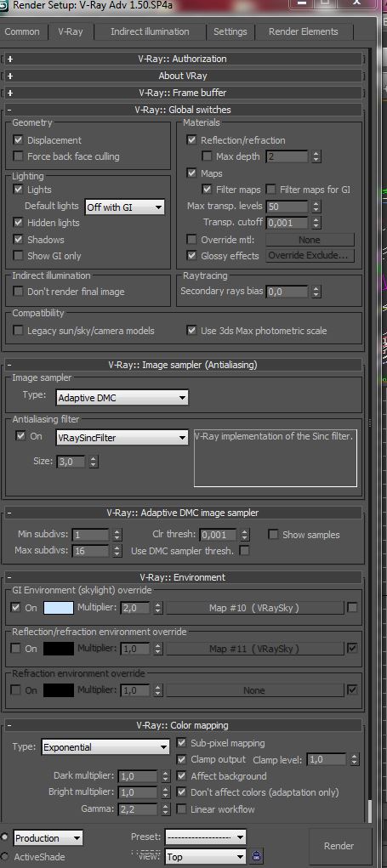Collapse the V-Ray:: Environment rollout
This screenshot has width=387, height=868.
[x=183, y=577]
